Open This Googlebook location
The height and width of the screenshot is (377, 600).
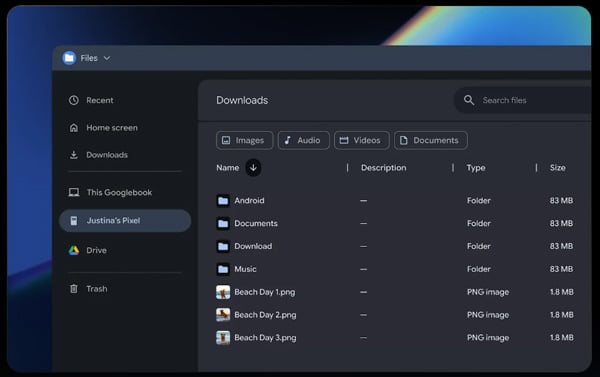pyautogui.click(x=119, y=193)
